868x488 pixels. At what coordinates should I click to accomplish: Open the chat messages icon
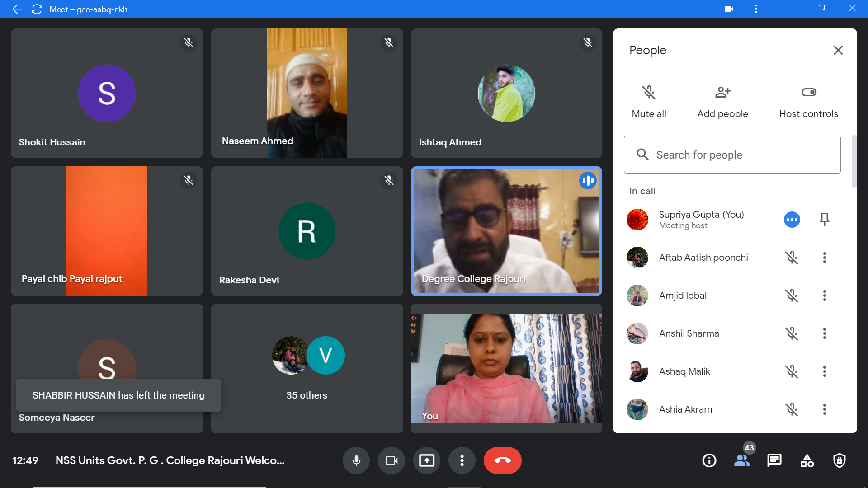coord(774,460)
